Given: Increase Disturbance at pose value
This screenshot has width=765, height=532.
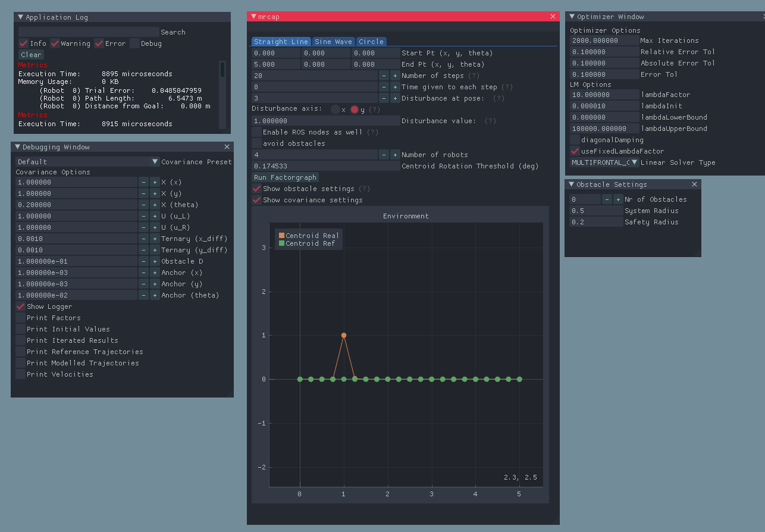Looking at the screenshot, I should coord(395,98).
